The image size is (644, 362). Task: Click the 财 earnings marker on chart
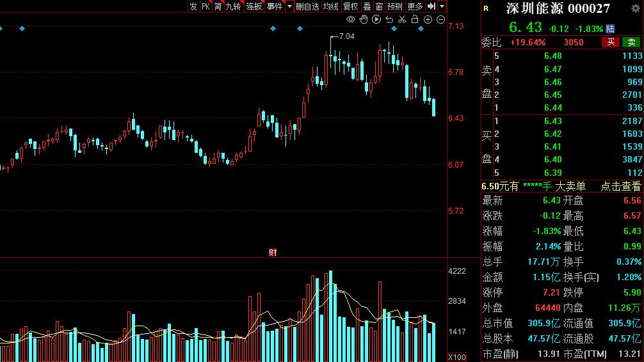273,253
